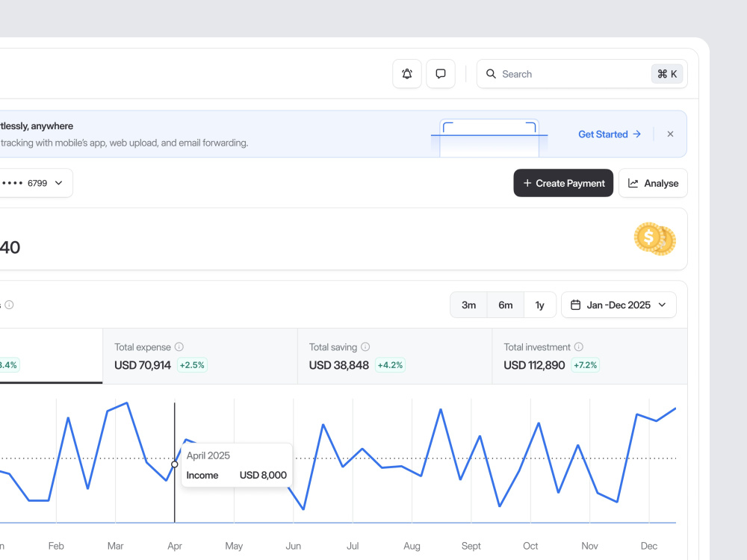
Task: Click info icon beside Total saving
Action: pos(365,346)
